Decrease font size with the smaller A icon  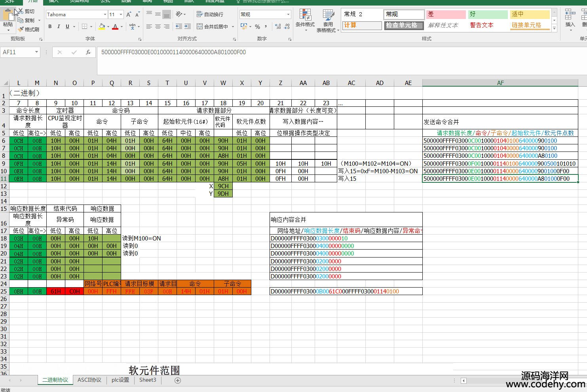pyautogui.click(x=137, y=15)
